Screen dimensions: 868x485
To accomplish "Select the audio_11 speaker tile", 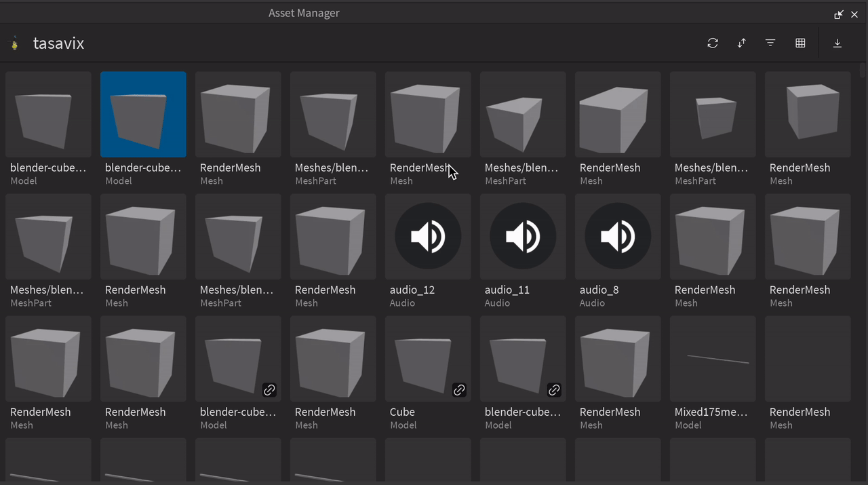I will 523,237.
